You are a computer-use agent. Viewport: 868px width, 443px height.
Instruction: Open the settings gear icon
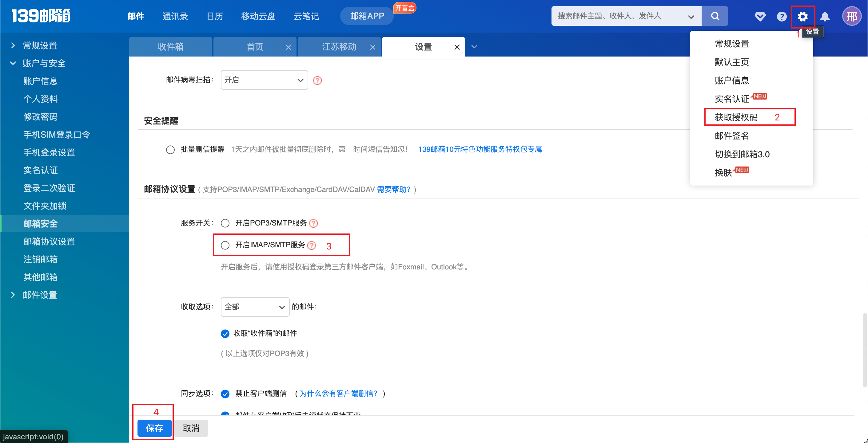(803, 16)
